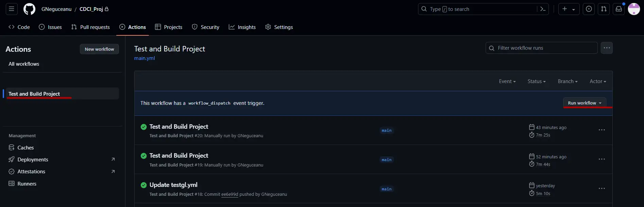644x207 pixels.
Task: Switch to the Issues tab
Action: [x=50, y=27]
